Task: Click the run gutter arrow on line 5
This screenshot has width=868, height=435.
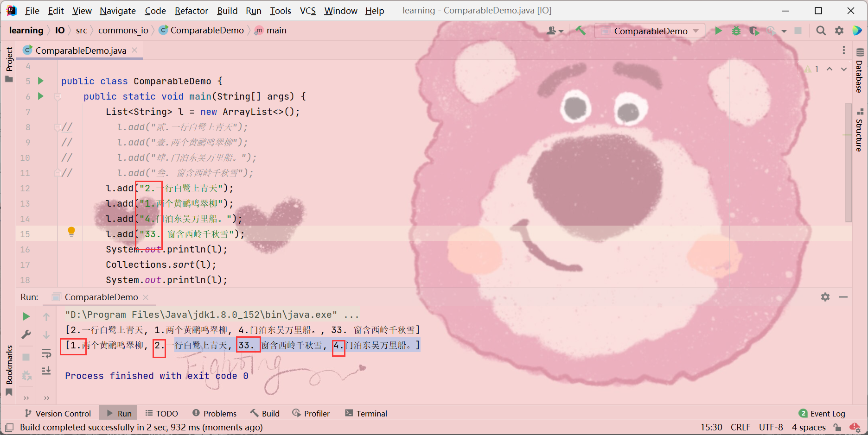Action: click(x=41, y=81)
